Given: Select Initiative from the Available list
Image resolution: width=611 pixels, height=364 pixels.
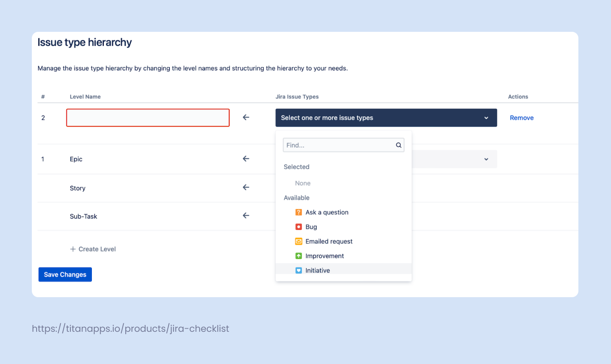Looking at the screenshot, I should (x=317, y=270).
